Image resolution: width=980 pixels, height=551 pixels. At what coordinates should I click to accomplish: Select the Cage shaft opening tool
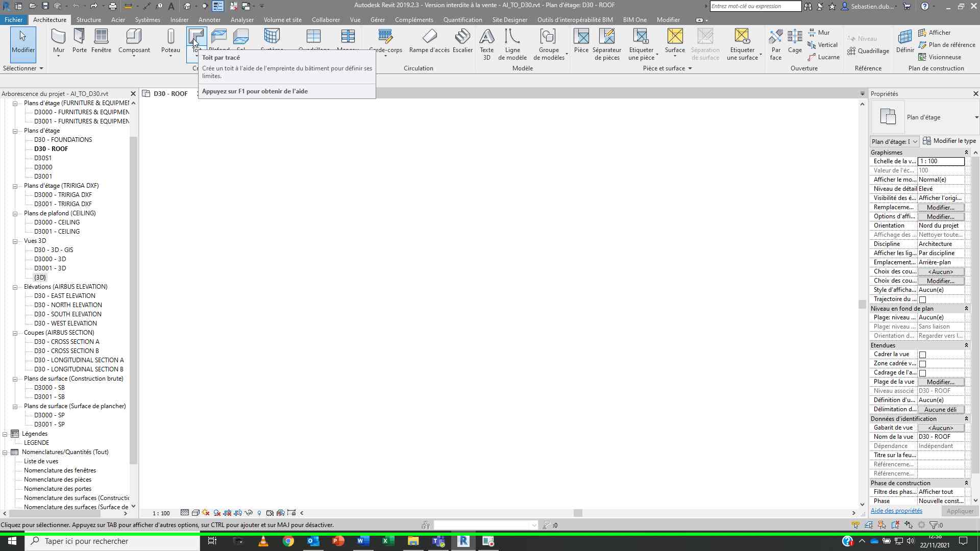[x=795, y=41]
